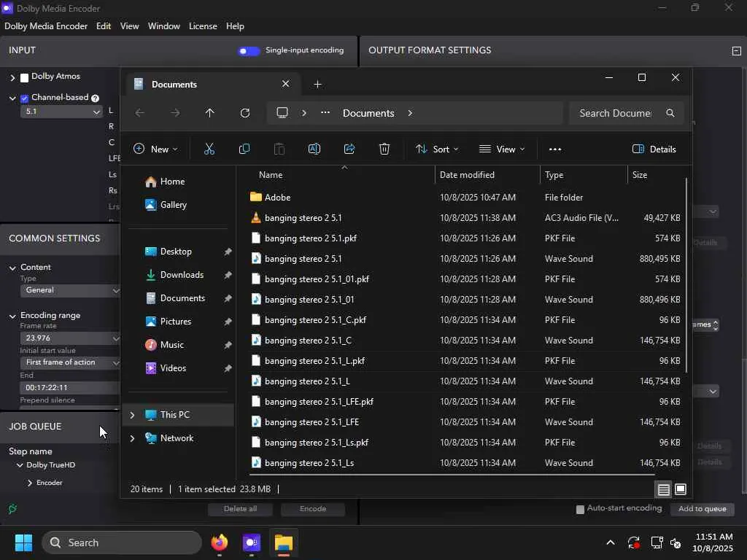This screenshot has height=560, width=747.
Task: Switch to details list view icon in status bar
Action: tap(663, 489)
